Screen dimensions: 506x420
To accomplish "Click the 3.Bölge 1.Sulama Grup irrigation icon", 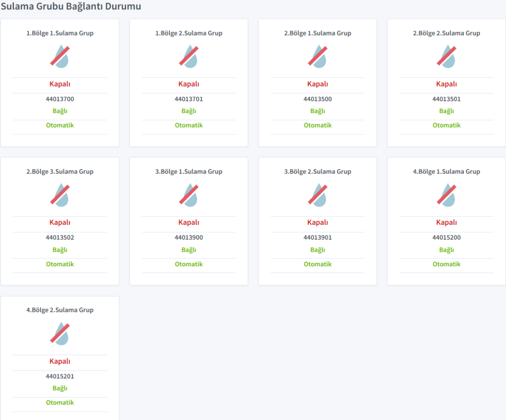I will pyautogui.click(x=189, y=195).
